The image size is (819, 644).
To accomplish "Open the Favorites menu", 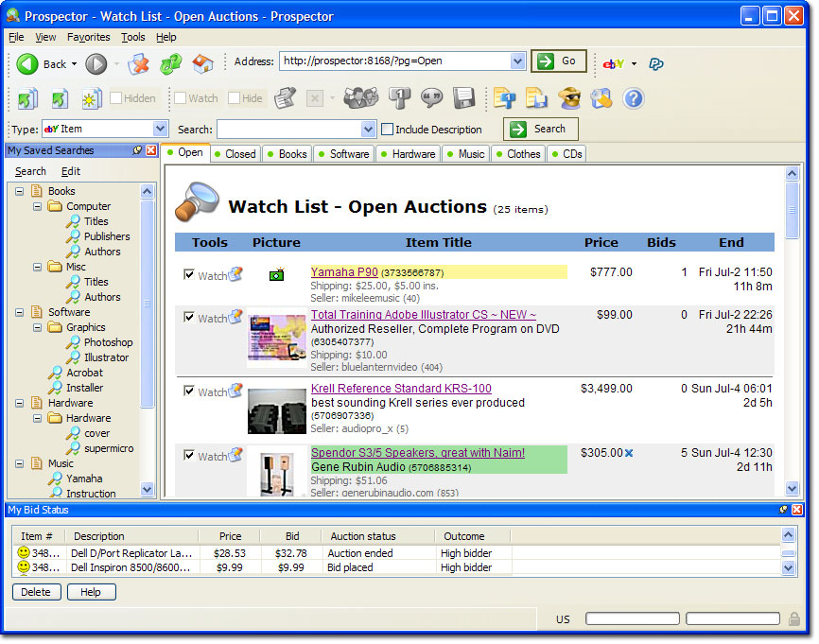I will pos(88,37).
